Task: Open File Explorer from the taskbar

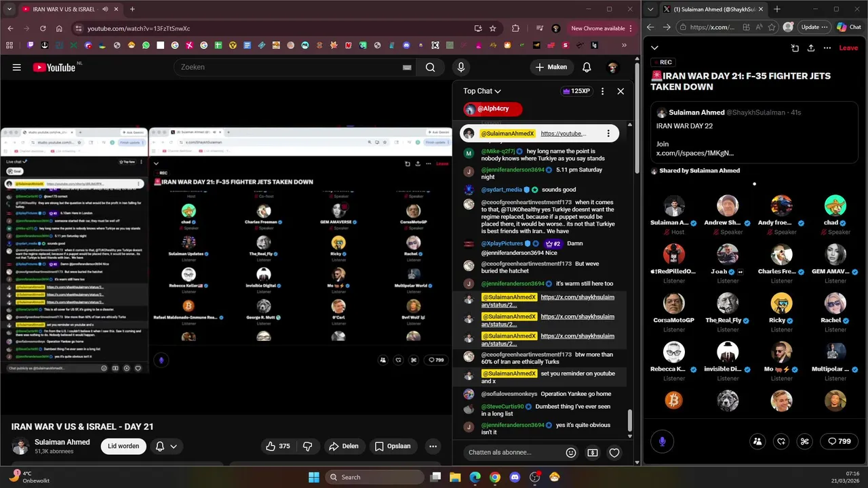Action: click(x=455, y=477)
